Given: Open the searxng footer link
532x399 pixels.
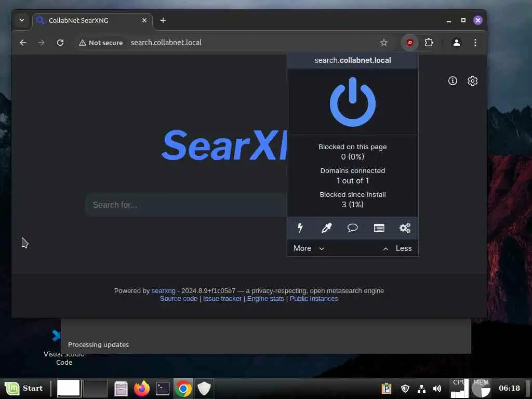Looking at the screenshot, I should click(x=163, y=291).
